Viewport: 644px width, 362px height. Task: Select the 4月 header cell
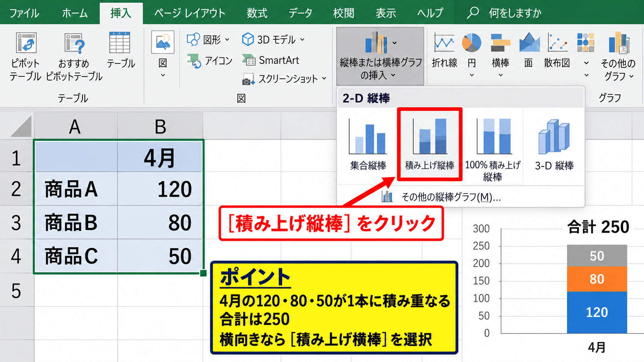point(160,157)
